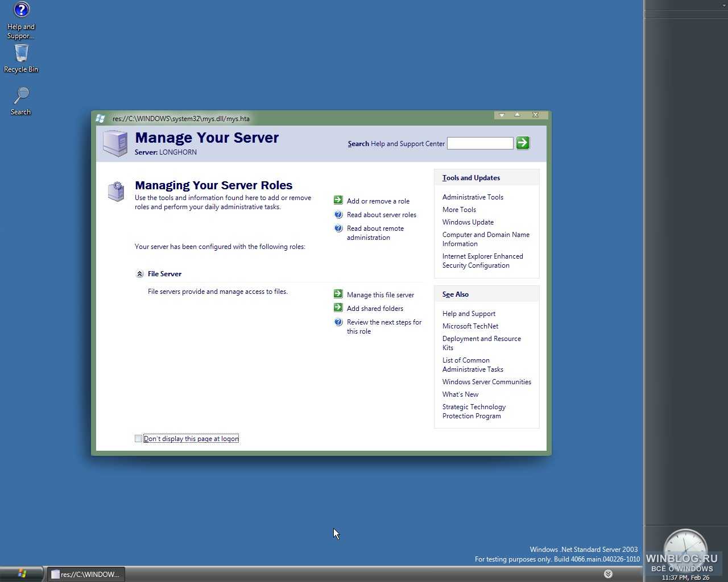Open Read about remote administration link

[x=375, y=233]
